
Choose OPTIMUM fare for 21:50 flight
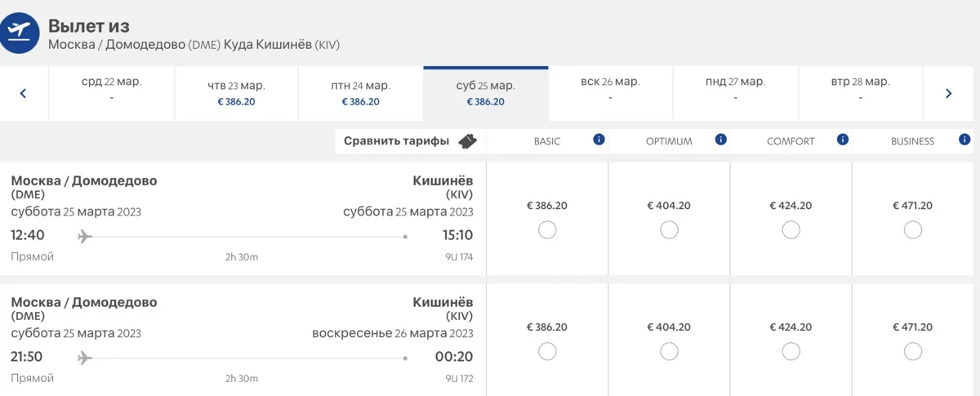669,351
